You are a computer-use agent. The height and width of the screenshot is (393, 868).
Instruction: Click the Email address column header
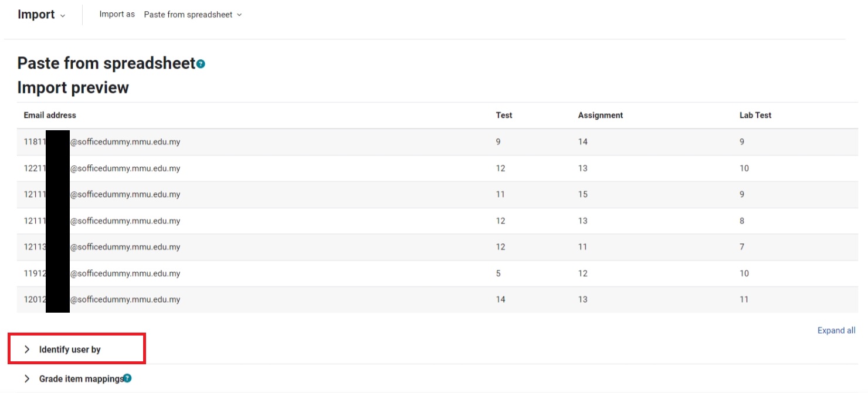50,115
